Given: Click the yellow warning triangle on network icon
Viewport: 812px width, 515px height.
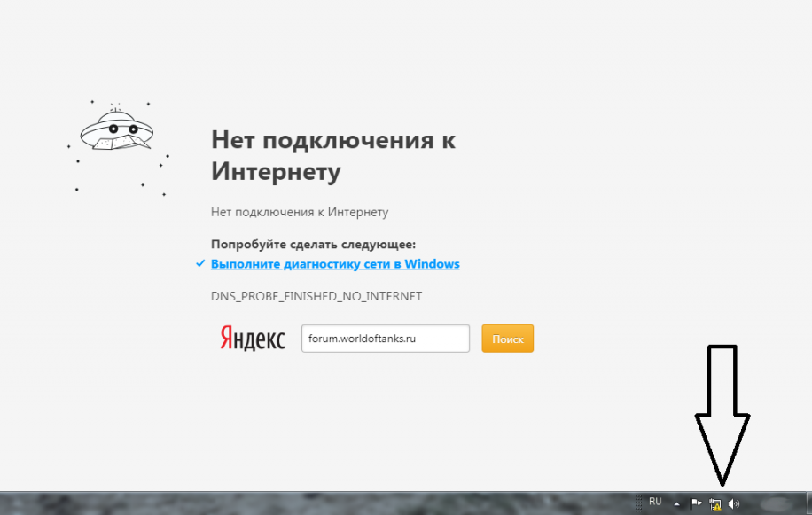Looking at the screenshot, I should tap(717, 507).
